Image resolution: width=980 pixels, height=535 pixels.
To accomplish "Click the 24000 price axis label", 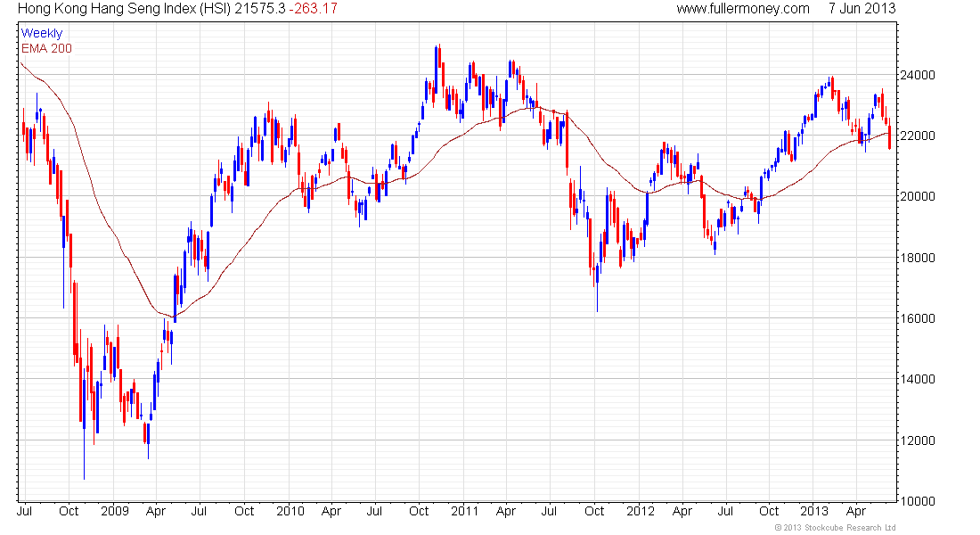I will click(x=917, y=75).
